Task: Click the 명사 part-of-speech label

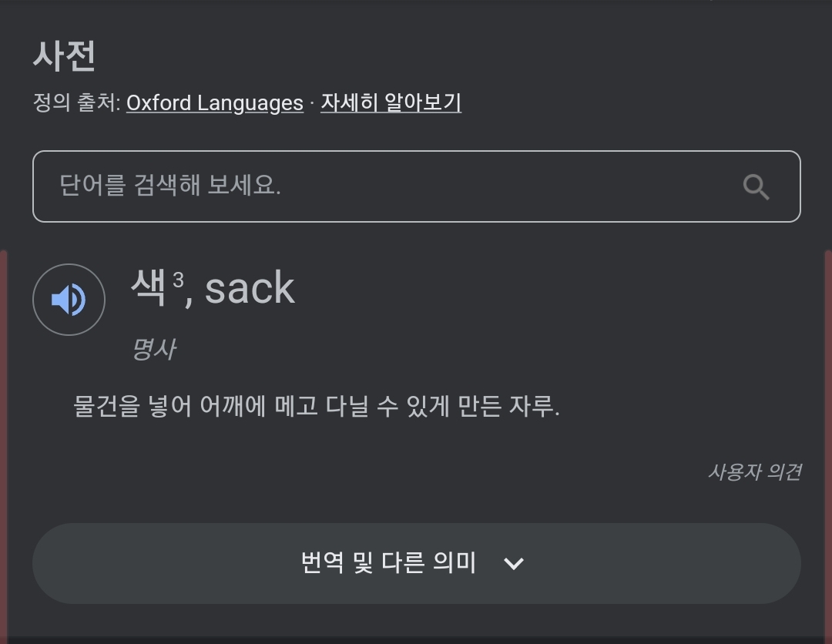Action: click(153, 349)
